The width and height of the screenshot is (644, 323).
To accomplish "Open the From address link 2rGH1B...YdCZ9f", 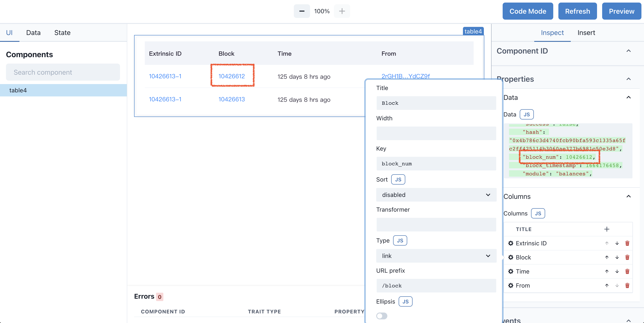I will tap(405, 76).
